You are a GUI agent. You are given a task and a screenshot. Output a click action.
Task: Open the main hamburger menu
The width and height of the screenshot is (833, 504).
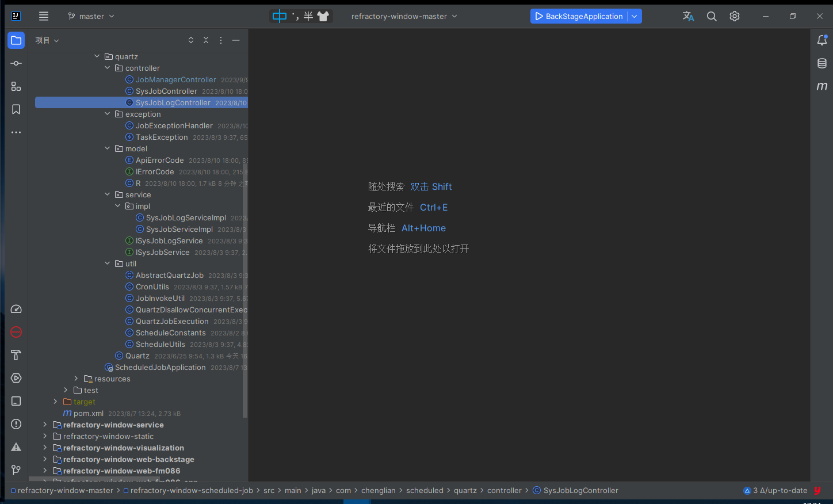click(x=44, y=16)
